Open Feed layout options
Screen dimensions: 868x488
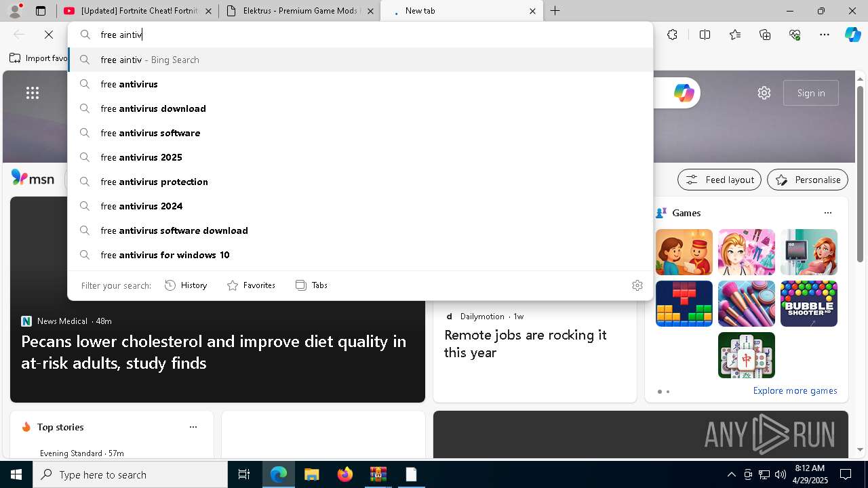tap(719, 180)
